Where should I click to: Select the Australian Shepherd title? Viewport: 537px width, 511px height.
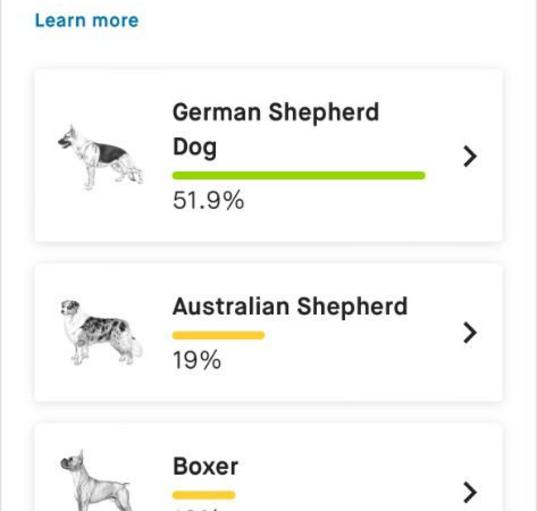[x=290, y=307]
